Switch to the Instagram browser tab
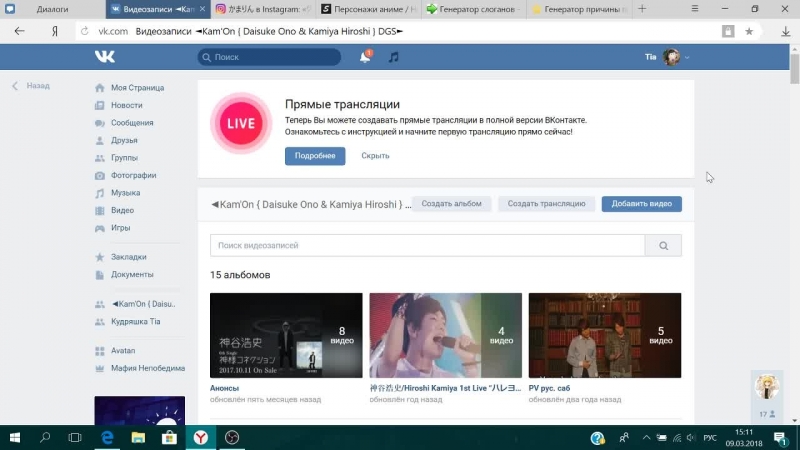This screenshot has height=450, width=800. click(263, 9)
